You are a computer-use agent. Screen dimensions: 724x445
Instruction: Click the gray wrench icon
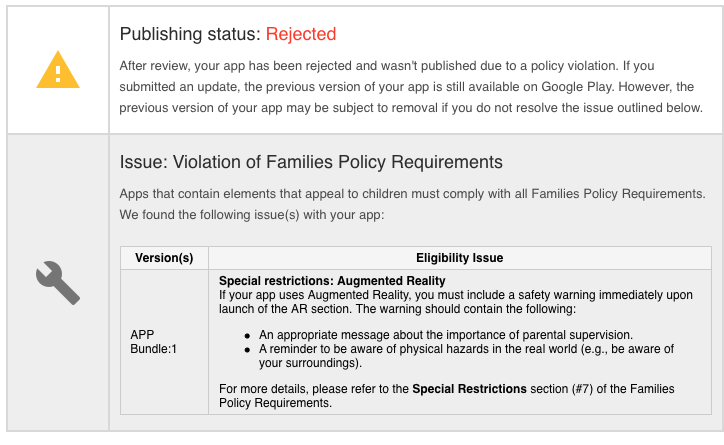coord(57,283)
